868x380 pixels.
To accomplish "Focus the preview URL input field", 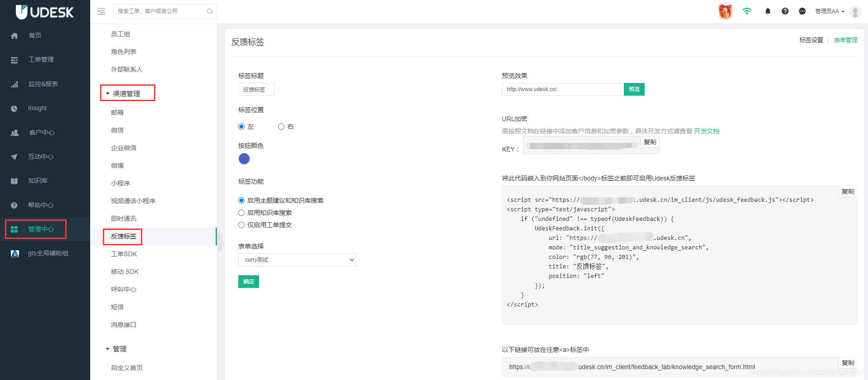I will (x=563, y=89).
